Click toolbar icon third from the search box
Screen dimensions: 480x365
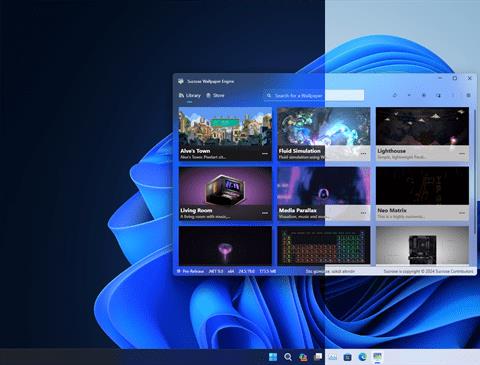pos(424,95)
